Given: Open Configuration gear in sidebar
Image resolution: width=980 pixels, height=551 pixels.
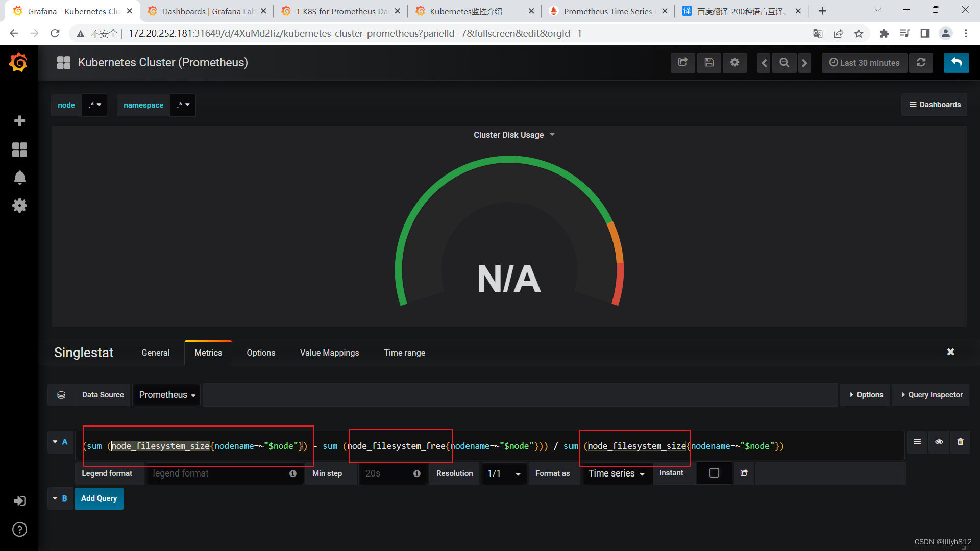Looking at the screenshot, I should click(x=19, y=206).
